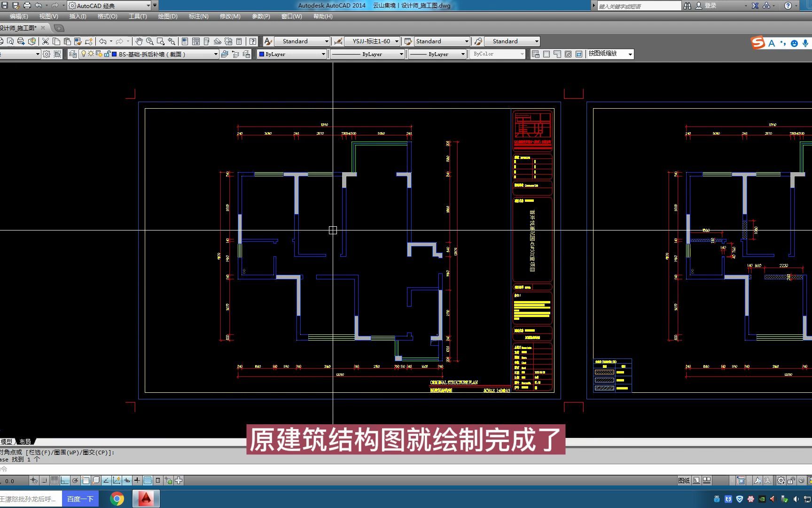Open the 视图(V) menu
The width and height of the screenshot is (812, 508).
coord(49,16)
